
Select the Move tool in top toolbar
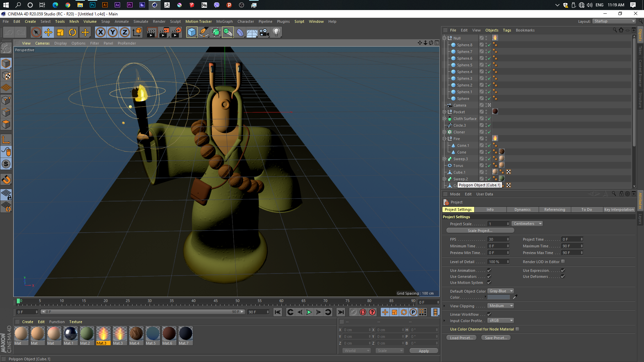48,33
